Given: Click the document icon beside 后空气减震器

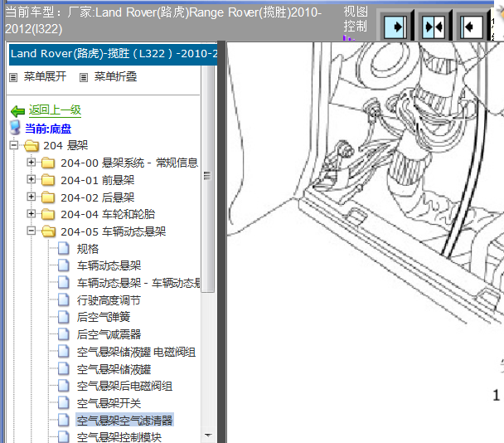Looking at the screenshot, I should tap(63, 334).
